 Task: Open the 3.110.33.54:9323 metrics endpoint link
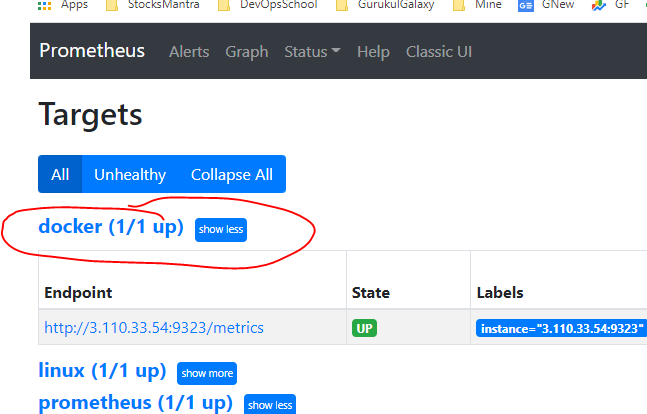tap(154, 328)
